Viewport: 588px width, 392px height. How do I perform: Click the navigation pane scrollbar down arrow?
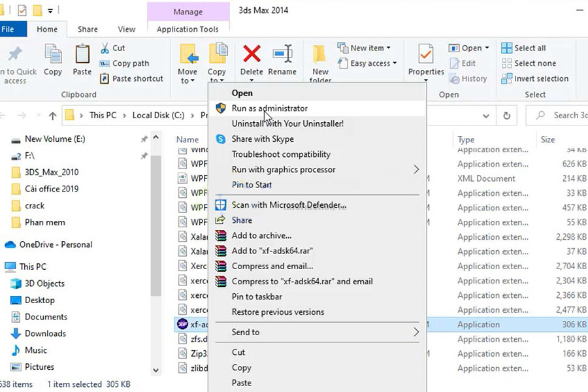click(156, 370)
